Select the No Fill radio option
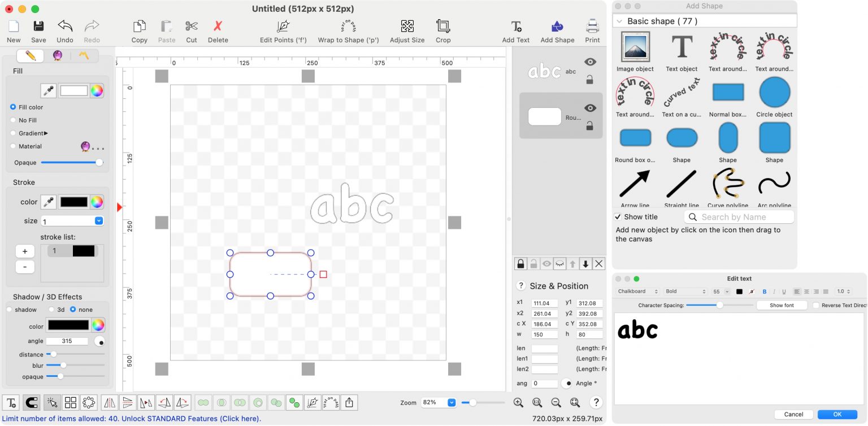Screen dimensions: 868x426 14,120
